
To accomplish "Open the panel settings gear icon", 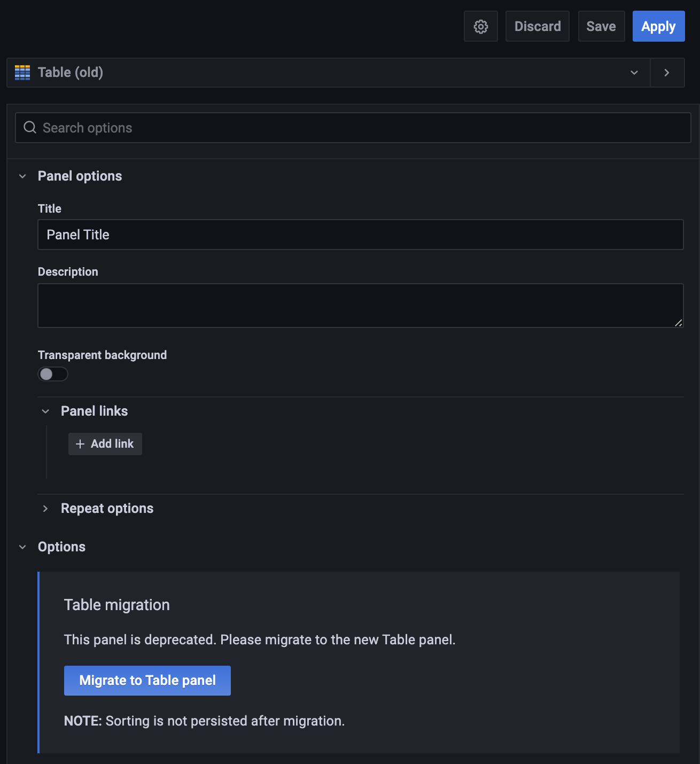I will 480,26.
